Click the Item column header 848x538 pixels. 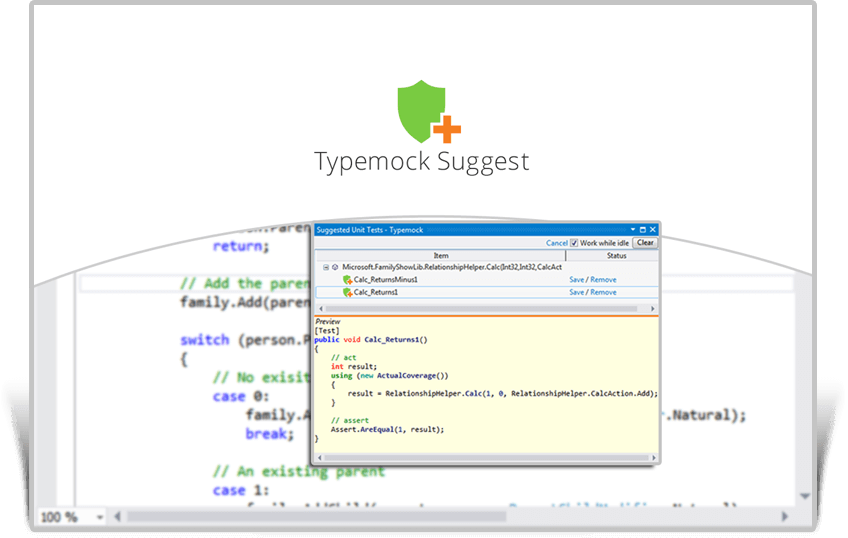point(440,256)
